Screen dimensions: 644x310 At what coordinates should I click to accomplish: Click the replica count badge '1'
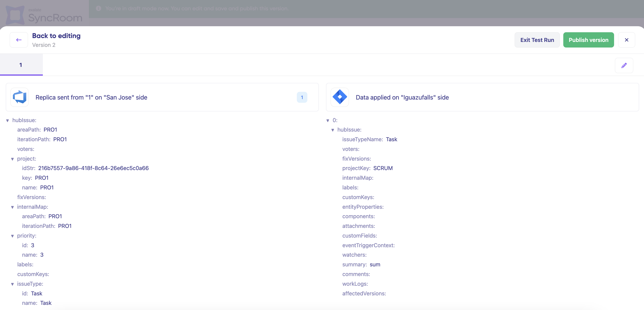[302, 97]
